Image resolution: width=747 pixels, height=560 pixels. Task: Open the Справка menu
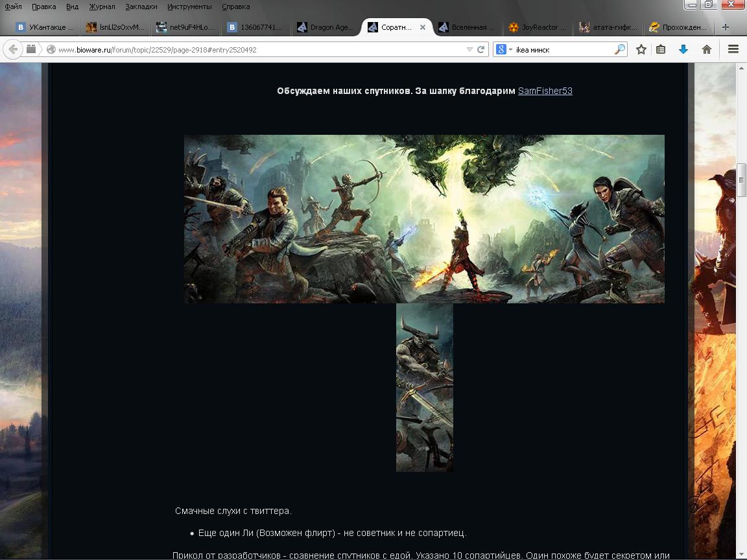[236, 6]
